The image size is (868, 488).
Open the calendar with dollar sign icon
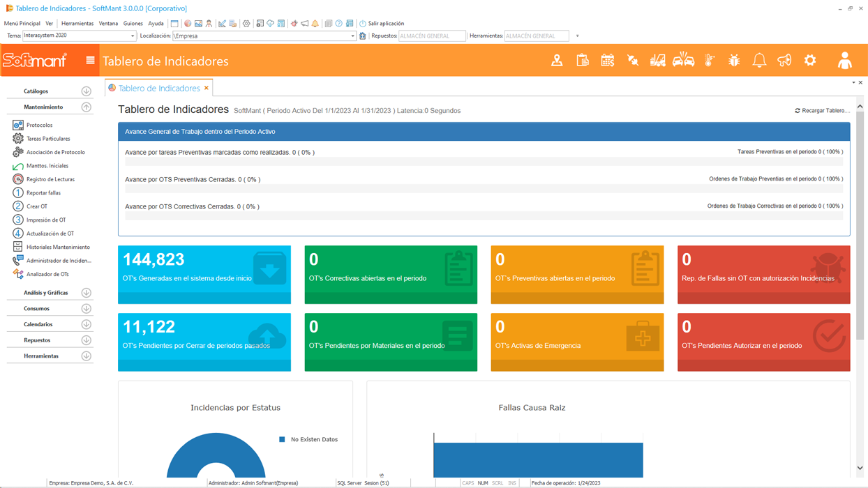pyautogui.click(x=607, y=61)
